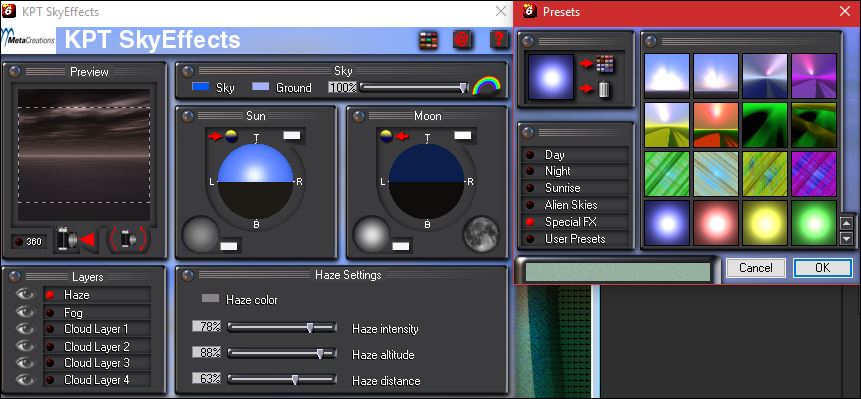Toggle the 360 preview option
Screen dimensions: 861x399
coord(29,241)
